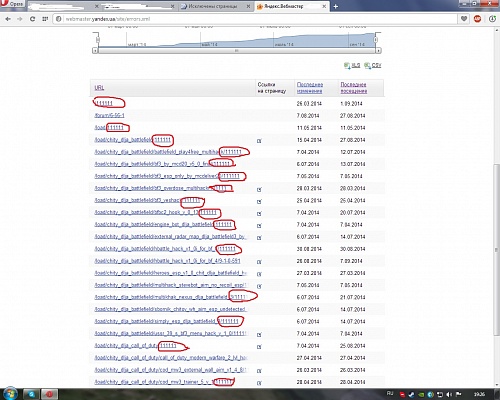The image size is (500, 400).
Task: Switch to the Исключены страницы tab
Action: tap(213, 6)
